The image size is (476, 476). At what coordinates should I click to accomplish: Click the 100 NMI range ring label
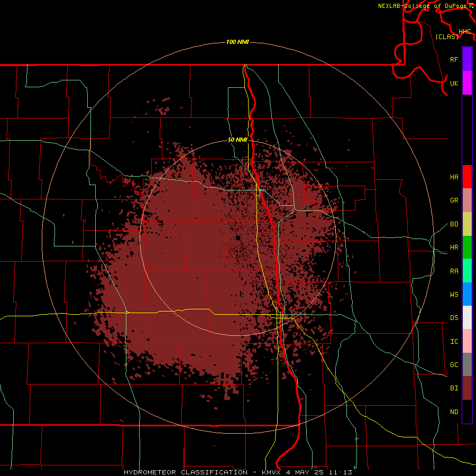pyautogui.click(x=237, y=42)
